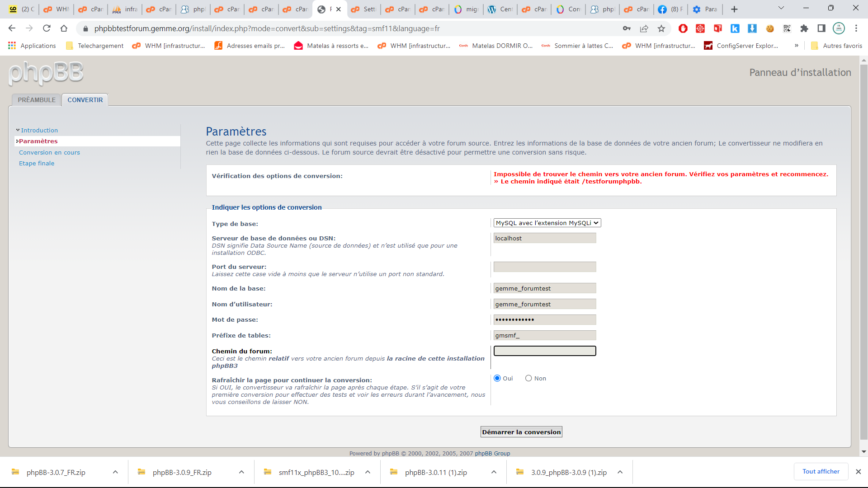
Task: Click the password key icon in address bar
Action: click(627, 28)
